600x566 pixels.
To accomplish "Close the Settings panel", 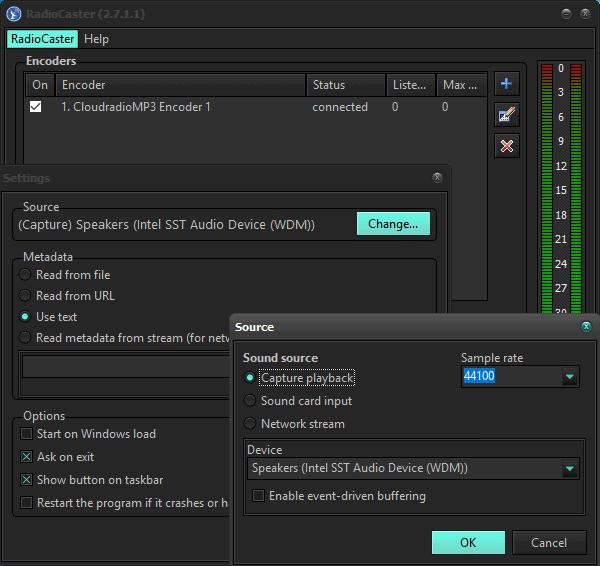I will click(x=437, y=177).
